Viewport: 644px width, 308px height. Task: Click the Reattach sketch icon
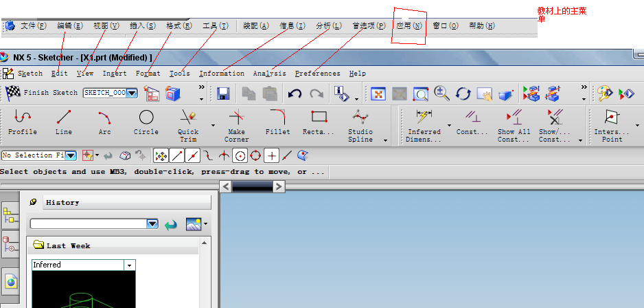click(173, 93)
